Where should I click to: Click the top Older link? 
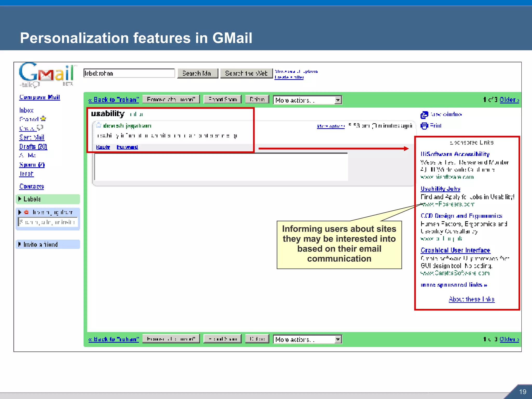coord(509,100)
